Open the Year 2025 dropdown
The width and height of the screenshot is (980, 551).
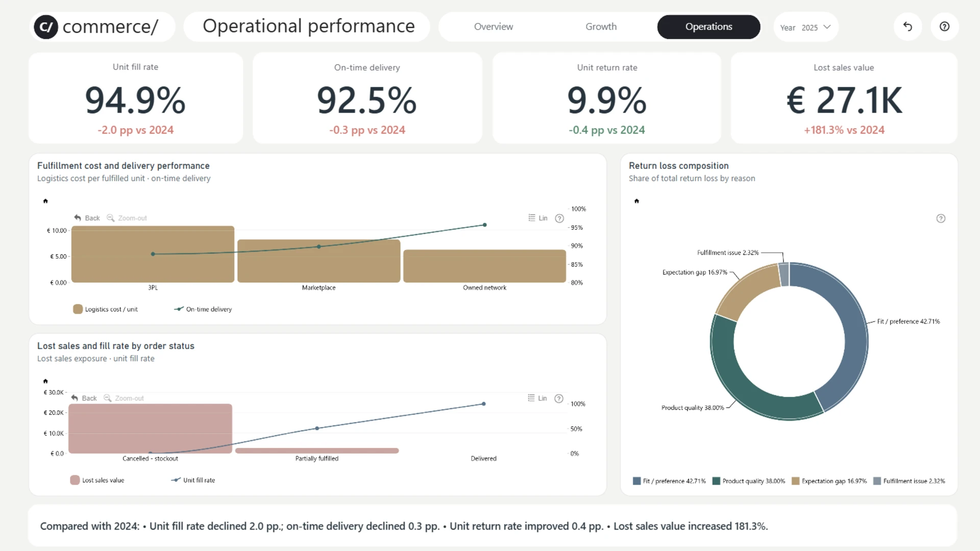(x=805, y=27)
